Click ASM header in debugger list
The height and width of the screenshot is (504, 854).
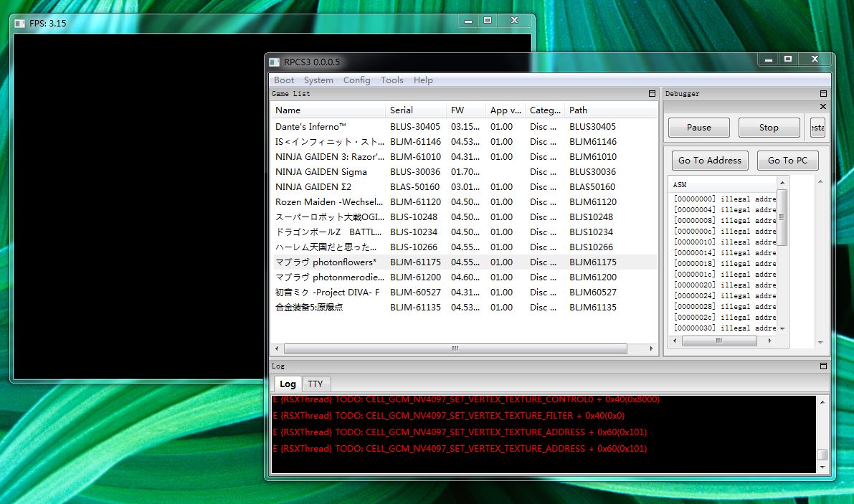coord(722,184)
